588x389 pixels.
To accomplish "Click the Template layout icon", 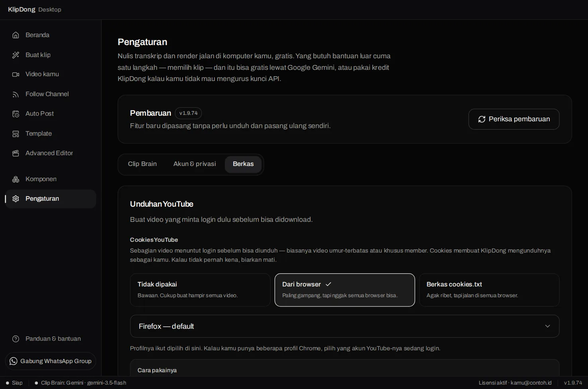I will tap(16, 134).
